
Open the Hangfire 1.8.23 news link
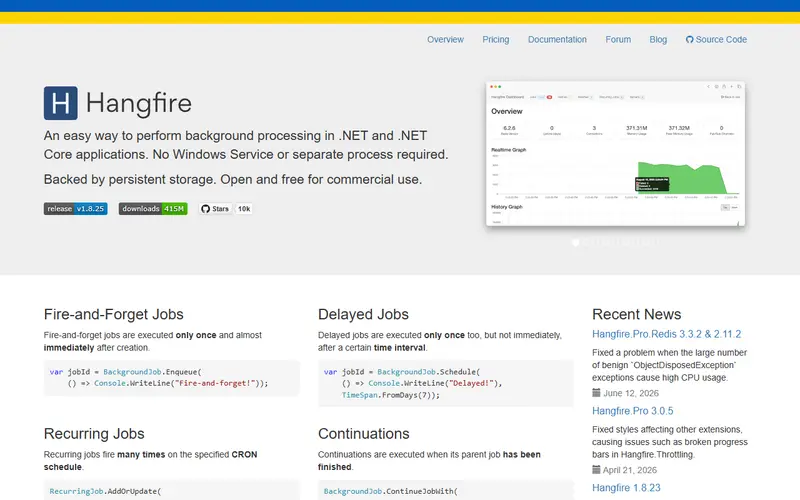pyautogui.click(x=626, y=488)
